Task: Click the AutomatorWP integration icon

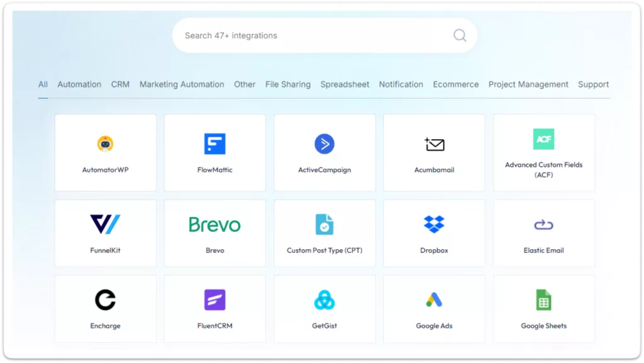Action: 105,143
